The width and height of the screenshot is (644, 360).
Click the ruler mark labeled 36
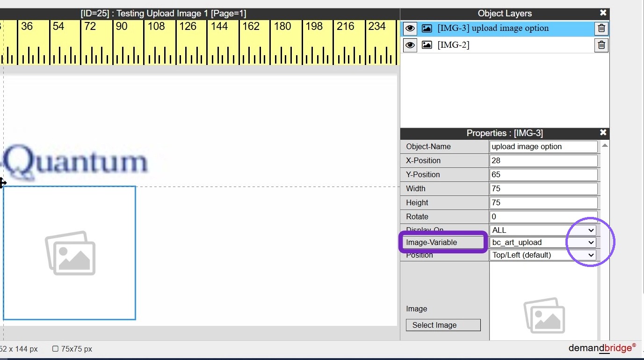pyautogui.click(x=27, y=26)
